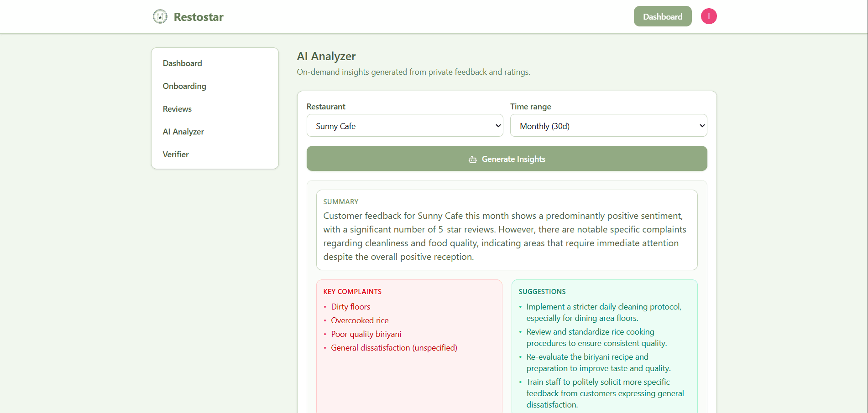This screenshot has height=413, width=868.
Task: Open the Sunny Cafe restaurant selector
Action: [404, 125]
